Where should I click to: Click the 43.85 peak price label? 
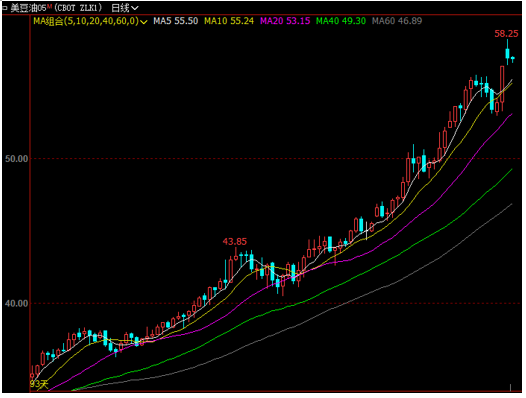pos(234,242)
